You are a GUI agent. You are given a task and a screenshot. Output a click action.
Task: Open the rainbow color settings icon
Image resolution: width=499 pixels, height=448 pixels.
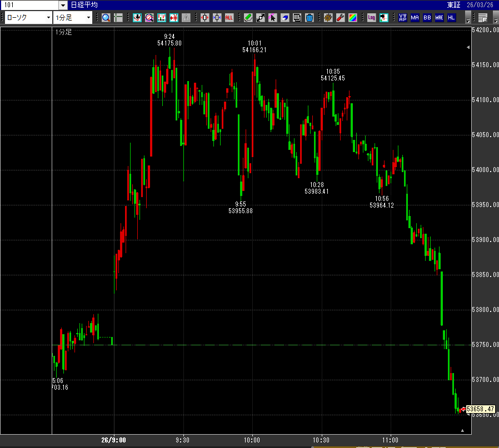(353, 18)
